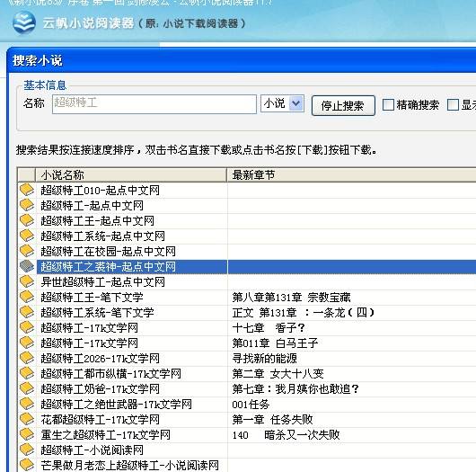Click book icon beside 超级特工王-起点中文网

tap(27, 220)
